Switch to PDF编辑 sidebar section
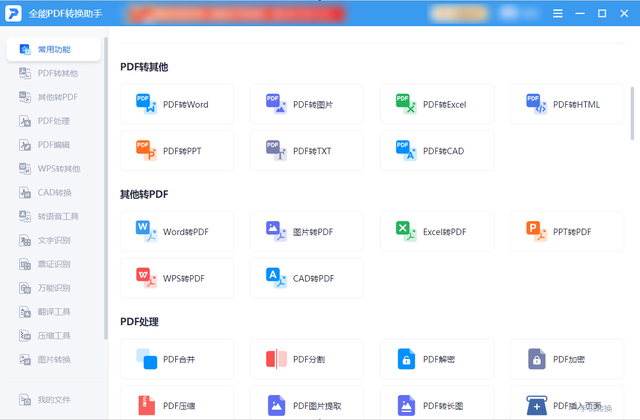This screenshot has height=420, width=640. coord(53,144)
